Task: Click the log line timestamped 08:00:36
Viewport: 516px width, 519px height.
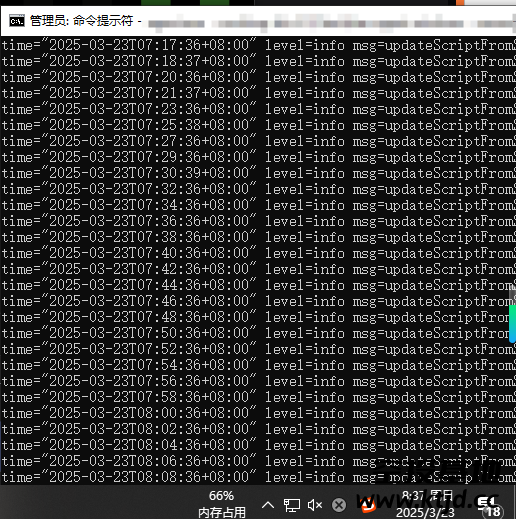Action: pyautogui.click(x=258, y=413)
